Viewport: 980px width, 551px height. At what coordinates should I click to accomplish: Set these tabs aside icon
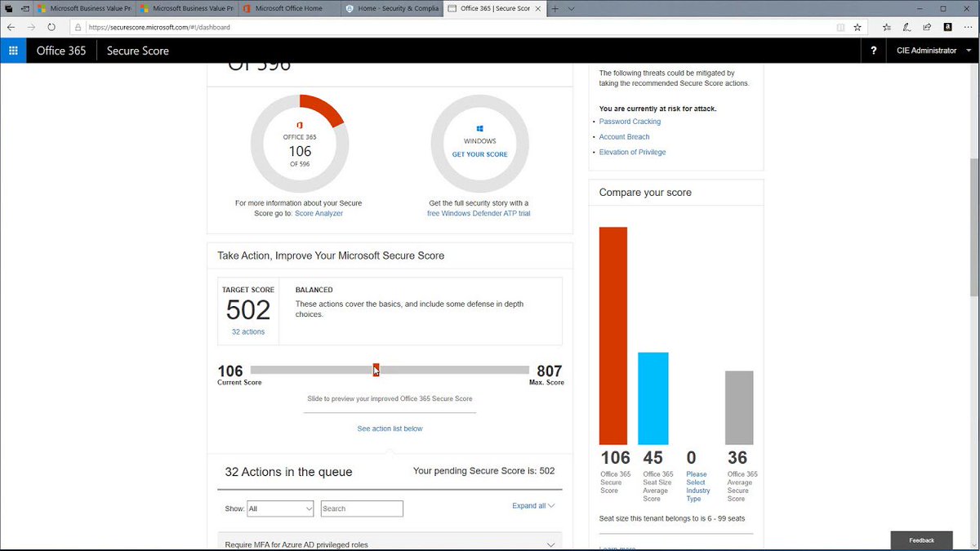[x=24, y=8]
